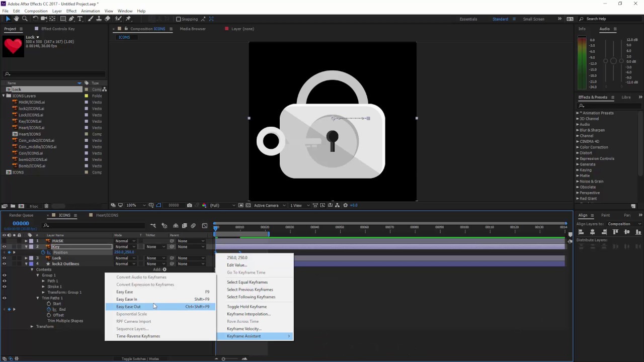
Task: Expand Transform: Group 1
Action: (43, 292)
